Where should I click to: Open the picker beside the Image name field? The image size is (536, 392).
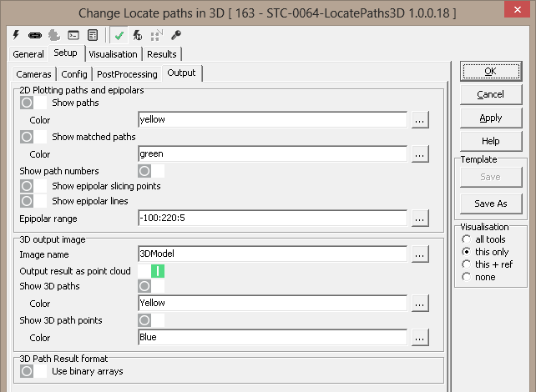(419, 254)
